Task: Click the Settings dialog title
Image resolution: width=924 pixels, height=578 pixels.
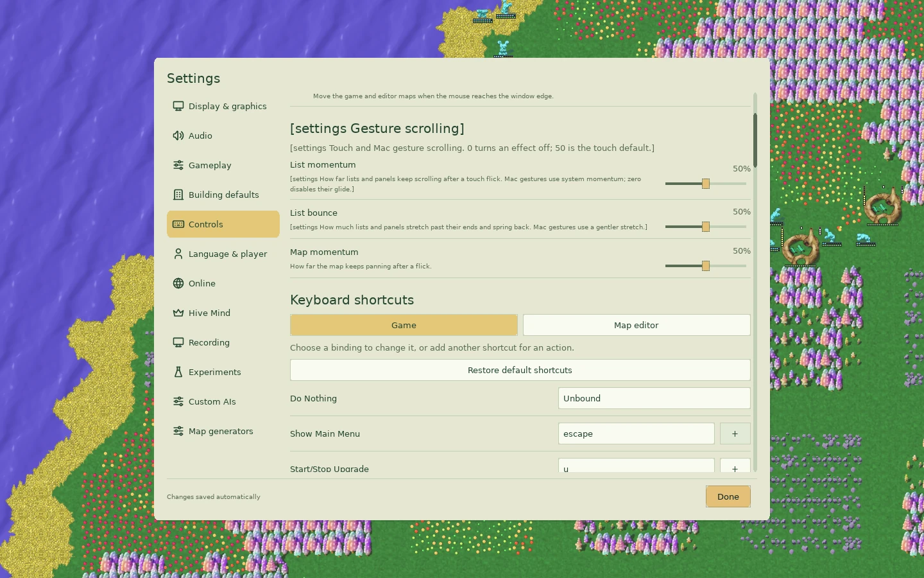Action: point(193,78)
